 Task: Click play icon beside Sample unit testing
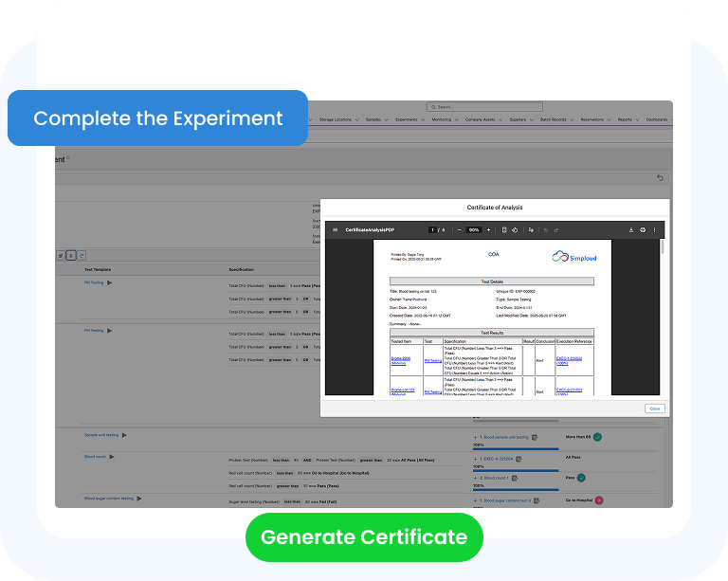click(x=124, y=435)
